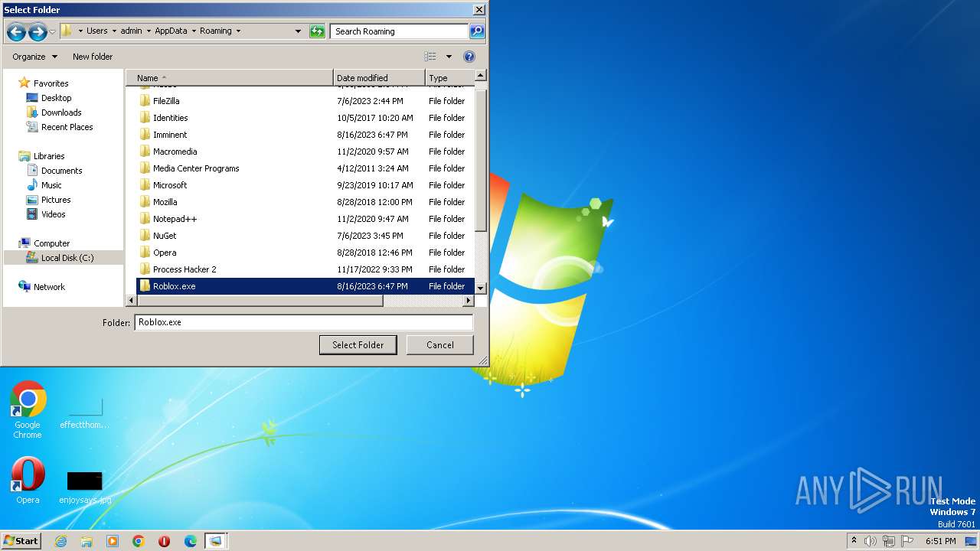Select the Macromedia folder icon
Viewport: 980px width, 551px height.
click(x=145, y=152)
